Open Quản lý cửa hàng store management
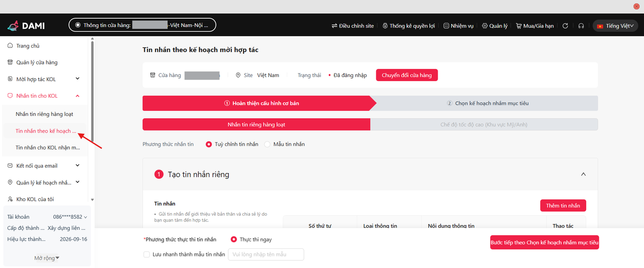The width and height of the screenshot is (644, 268). pos(36,62)
